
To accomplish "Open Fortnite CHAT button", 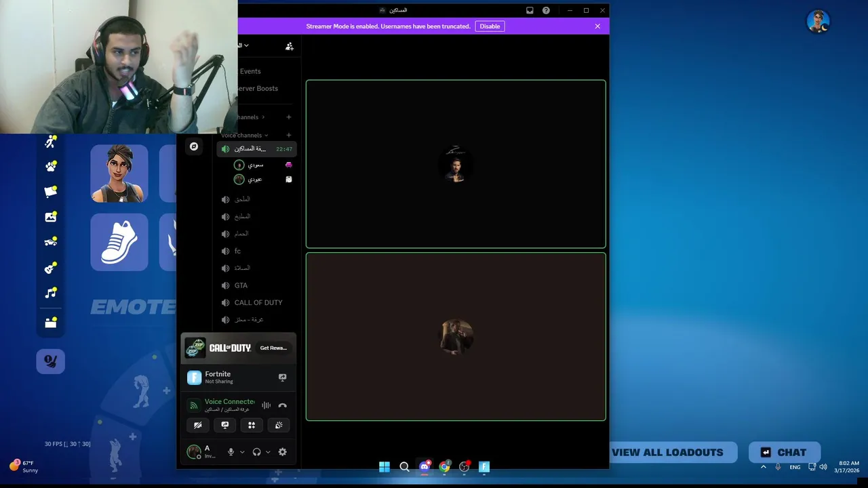I will pyautogui.click(x=785, y=452).
